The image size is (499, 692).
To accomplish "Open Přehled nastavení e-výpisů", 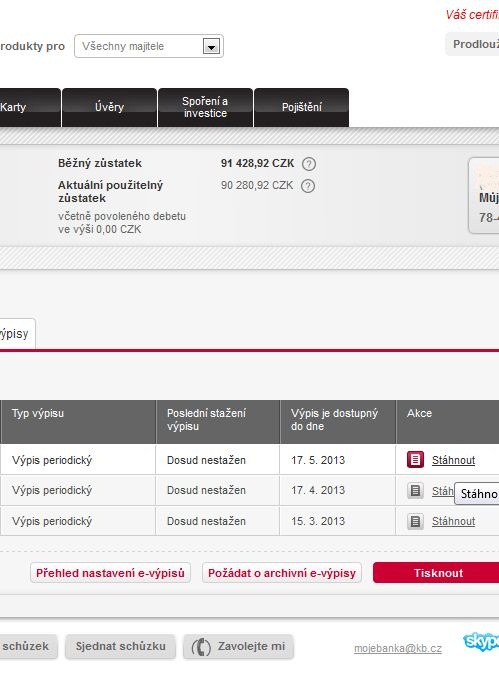I will [x=110, y=573].
